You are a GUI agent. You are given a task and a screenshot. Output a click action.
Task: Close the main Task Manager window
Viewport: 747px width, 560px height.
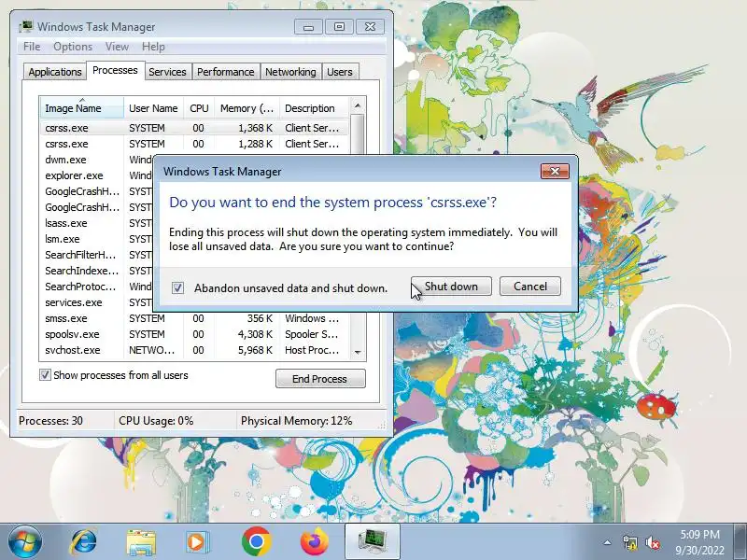(370, 27)
